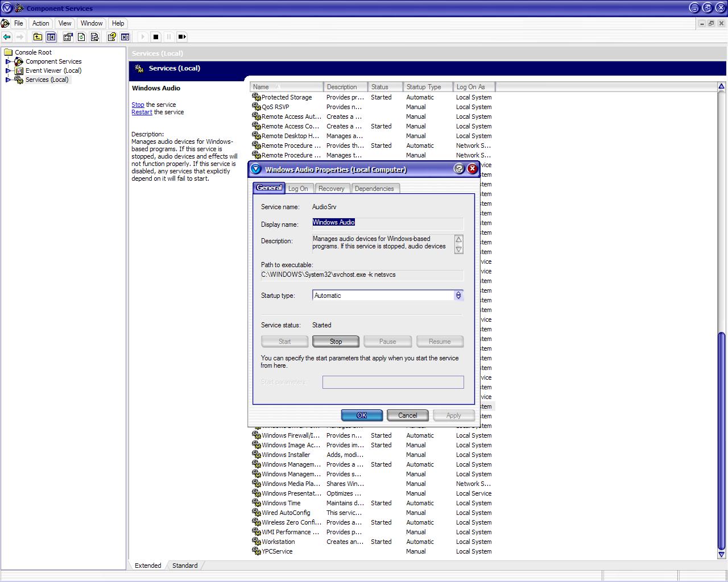This screenshot has width=728, height=582.
Task: Open the File menu
Action: 19,23
